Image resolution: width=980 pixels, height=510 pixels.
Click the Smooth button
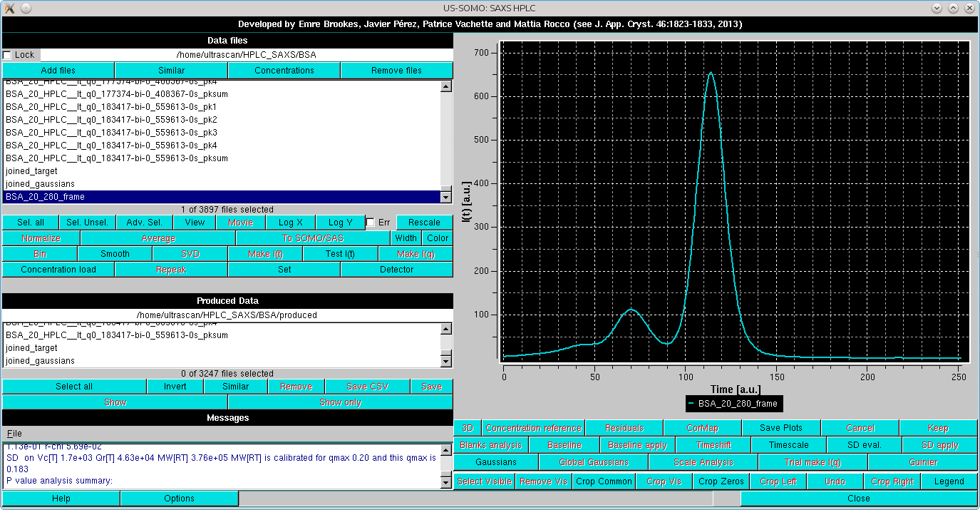point(115,254)
